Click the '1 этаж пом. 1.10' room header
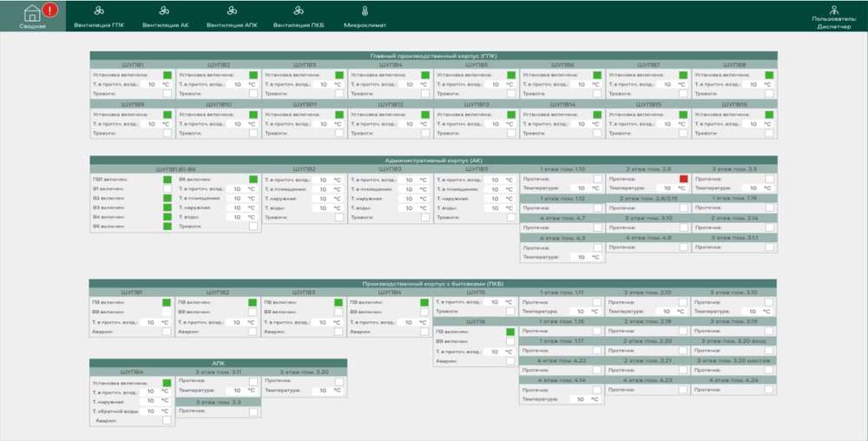Screen dimensions: 868x441 point(562,169)
